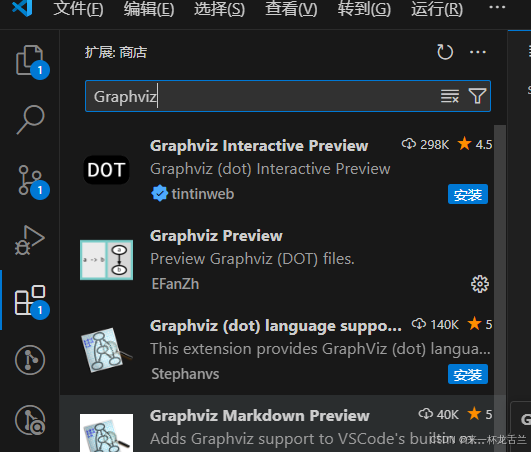Screen dimensions: 531x452
Task: Open the extensions view more actions menu
Action: pyautogui.click(x=478, y=52)
